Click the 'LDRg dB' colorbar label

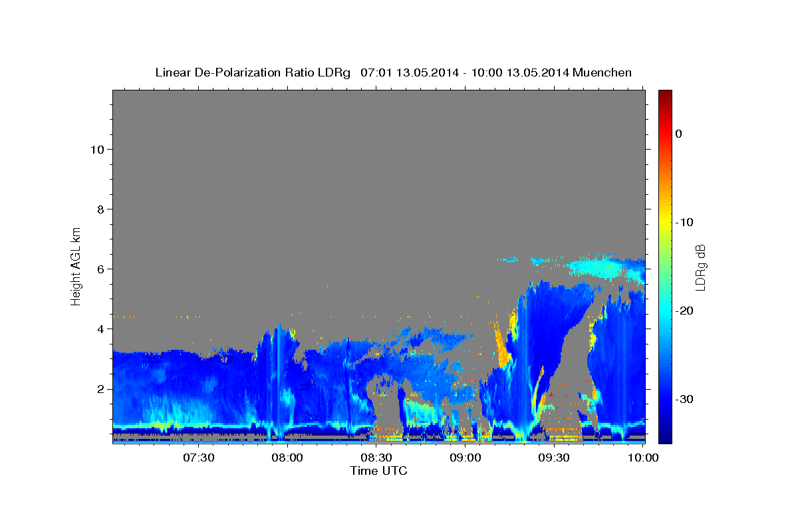tap(700, 267)
